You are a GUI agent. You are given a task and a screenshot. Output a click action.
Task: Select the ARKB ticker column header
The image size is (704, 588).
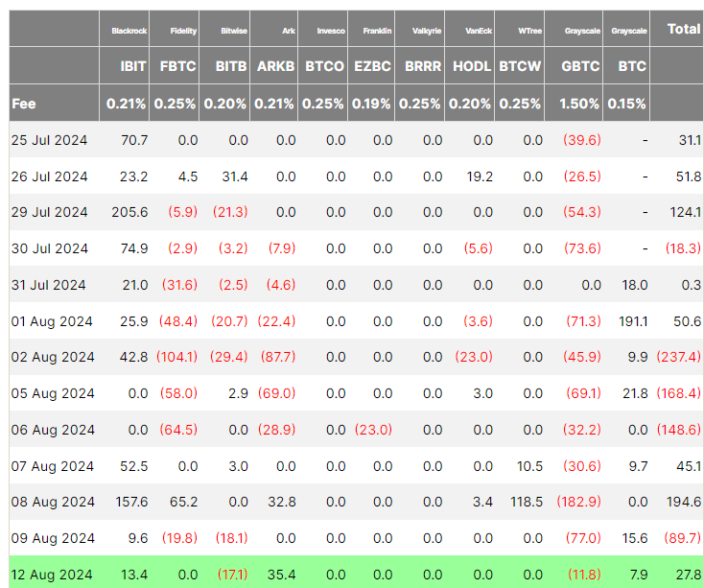click(274, 66)
